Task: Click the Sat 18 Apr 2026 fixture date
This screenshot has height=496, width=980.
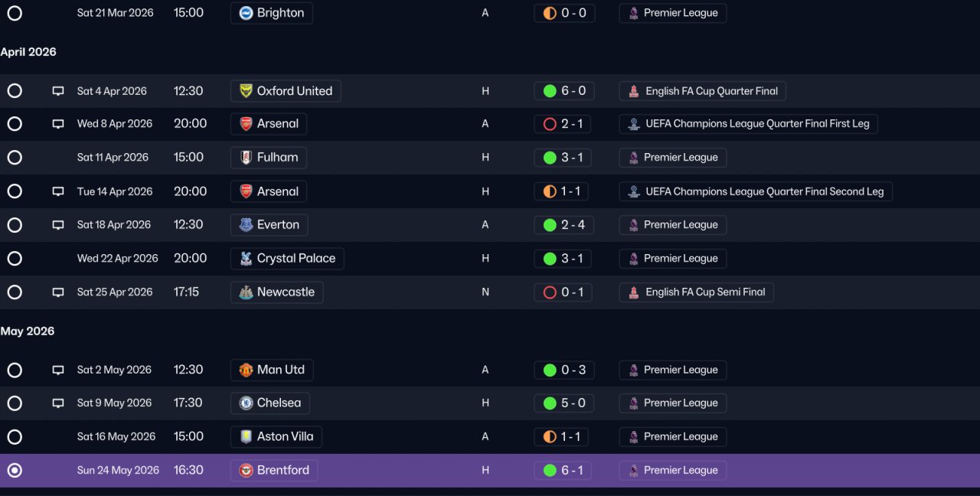Action: (113, 225)
